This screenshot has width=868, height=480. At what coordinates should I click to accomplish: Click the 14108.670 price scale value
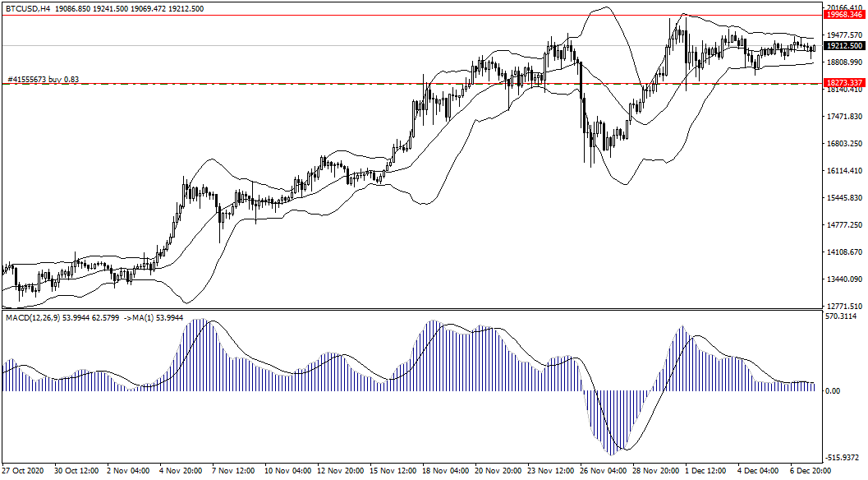pos(844,252)
